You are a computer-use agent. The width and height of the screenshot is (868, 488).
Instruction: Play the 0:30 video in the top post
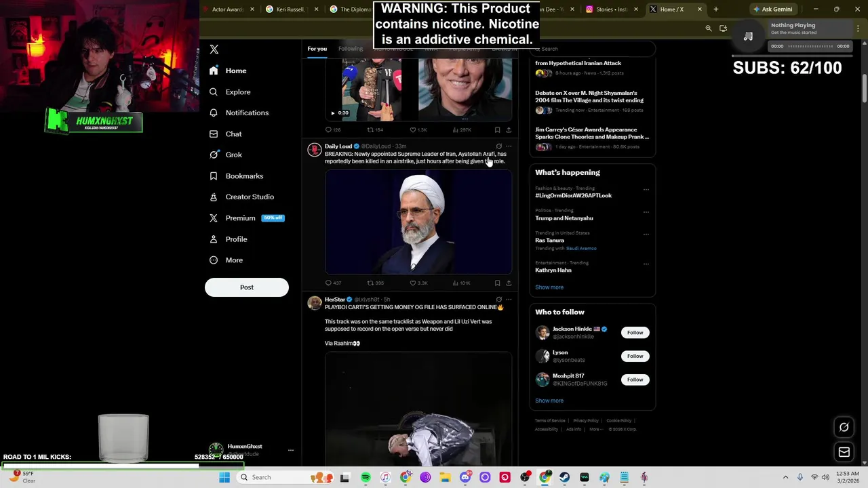point(332,113)
